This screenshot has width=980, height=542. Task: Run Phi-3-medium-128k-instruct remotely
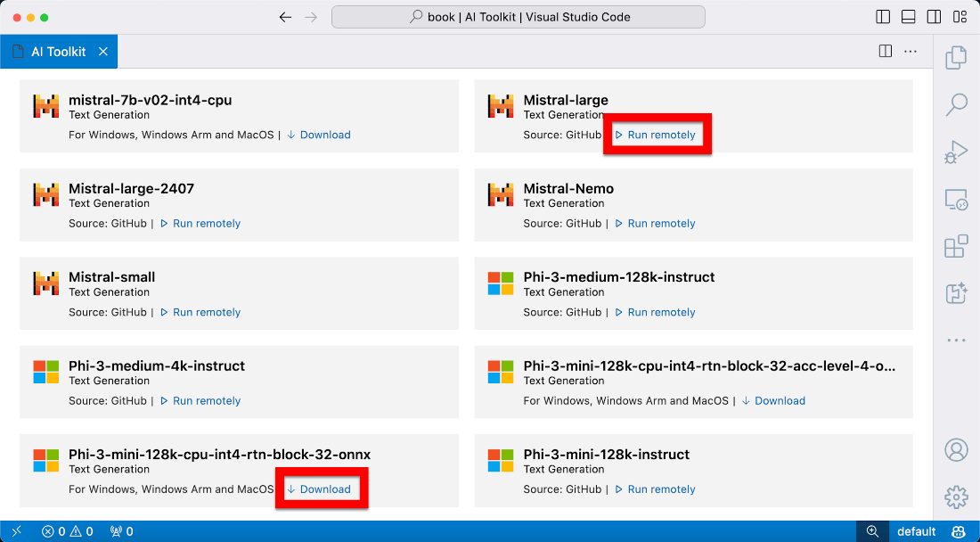(x=655, y=312)
